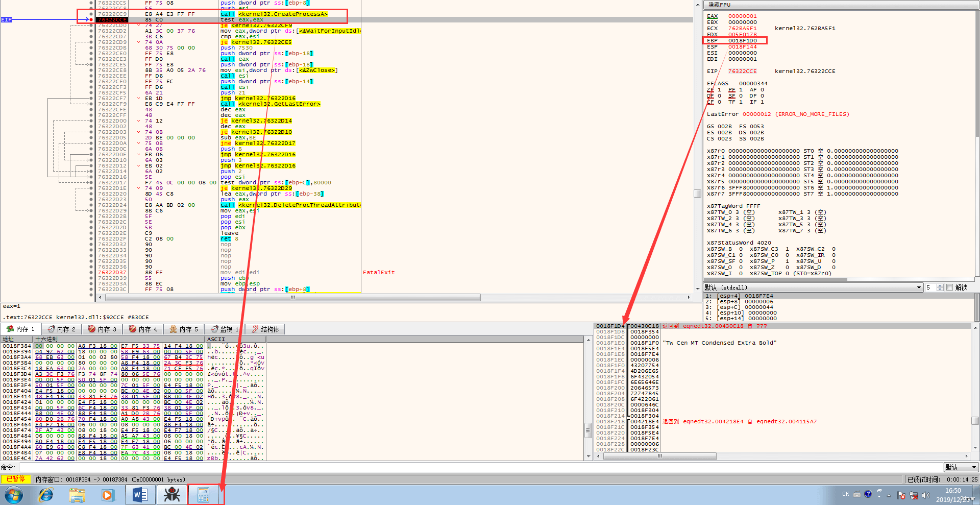This screenshot has width=980, height=505.
Task: Toggle the OF flag value
Action: [x=719, y=96]
